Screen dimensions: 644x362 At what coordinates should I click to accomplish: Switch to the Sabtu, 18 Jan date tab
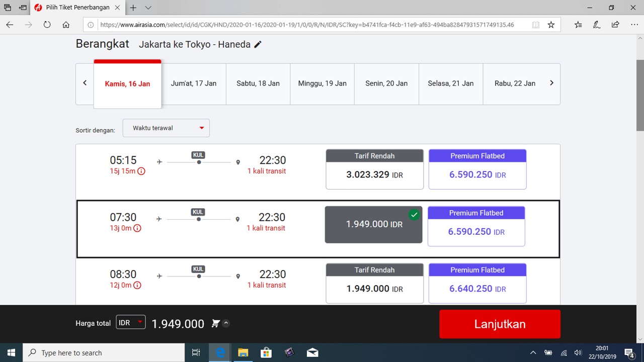[x=258, y=83]
